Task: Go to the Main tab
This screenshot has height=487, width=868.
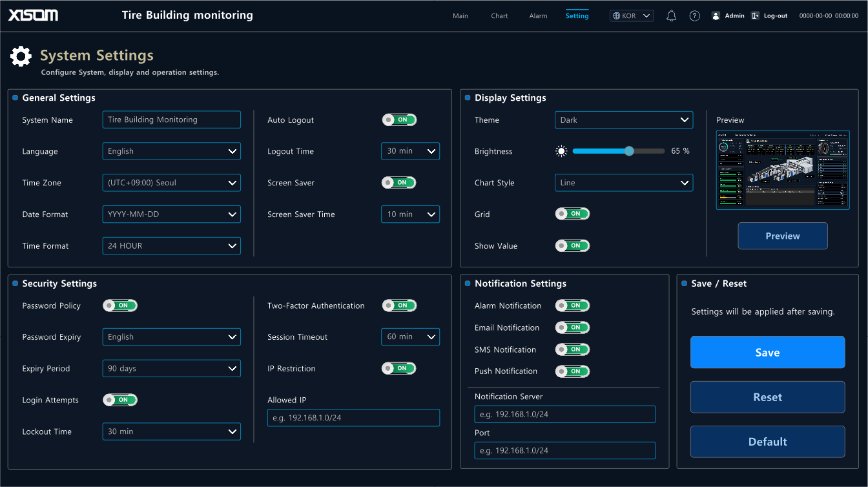Action: (x=460, y=16)
